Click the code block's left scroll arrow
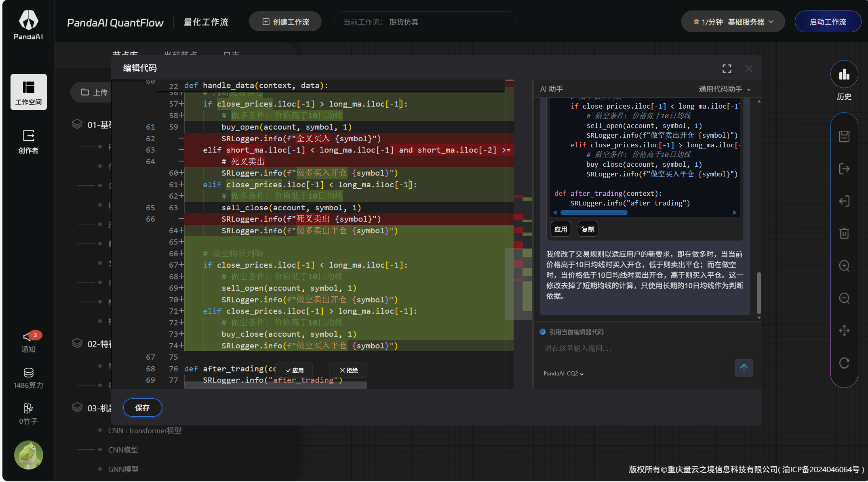The height and width of the screenshot is (482, 868). coord(555,213)
